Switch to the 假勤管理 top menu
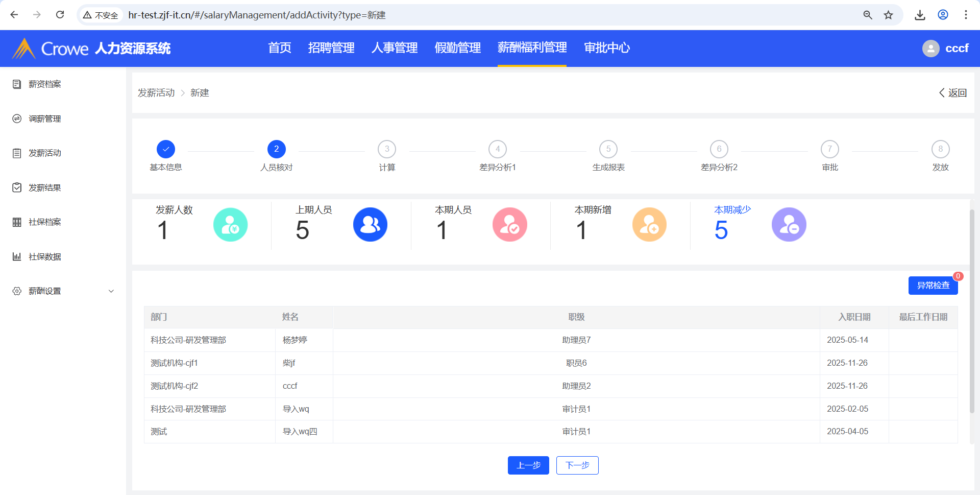The height and width of the screenshot is (495, 980). point(457,48)
